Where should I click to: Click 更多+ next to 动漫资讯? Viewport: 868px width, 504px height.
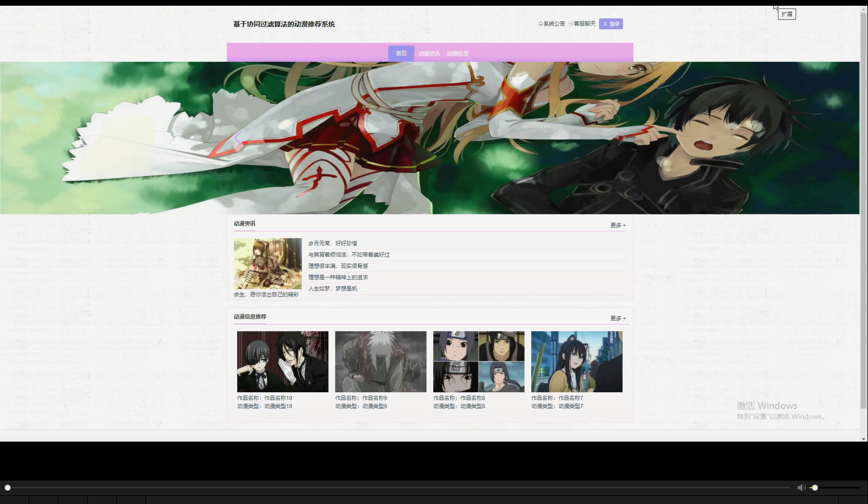[x=617, y=225]
